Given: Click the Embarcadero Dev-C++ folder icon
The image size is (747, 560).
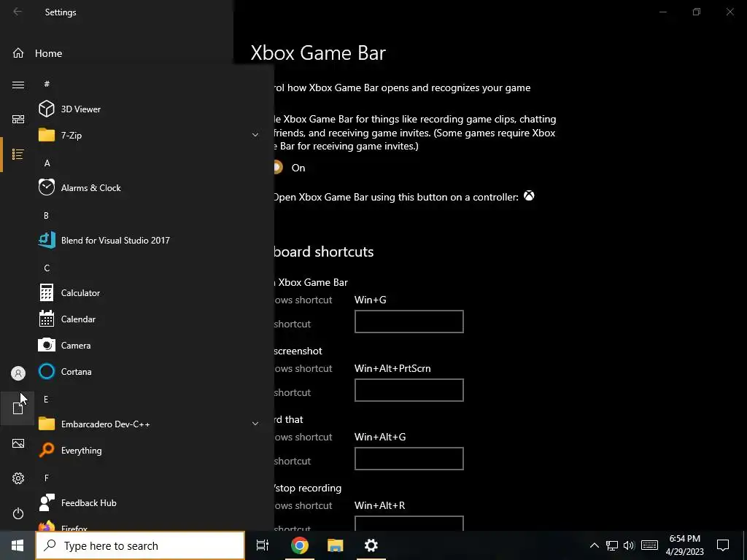Looking at the screenshot, I should tap(46, 424).
